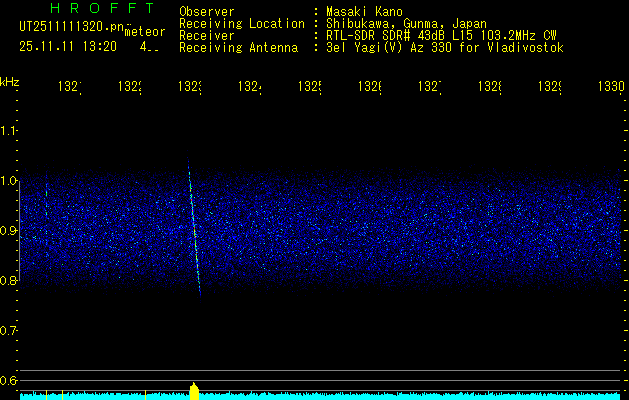Click the kHz axis unit label

click(9, 81)
